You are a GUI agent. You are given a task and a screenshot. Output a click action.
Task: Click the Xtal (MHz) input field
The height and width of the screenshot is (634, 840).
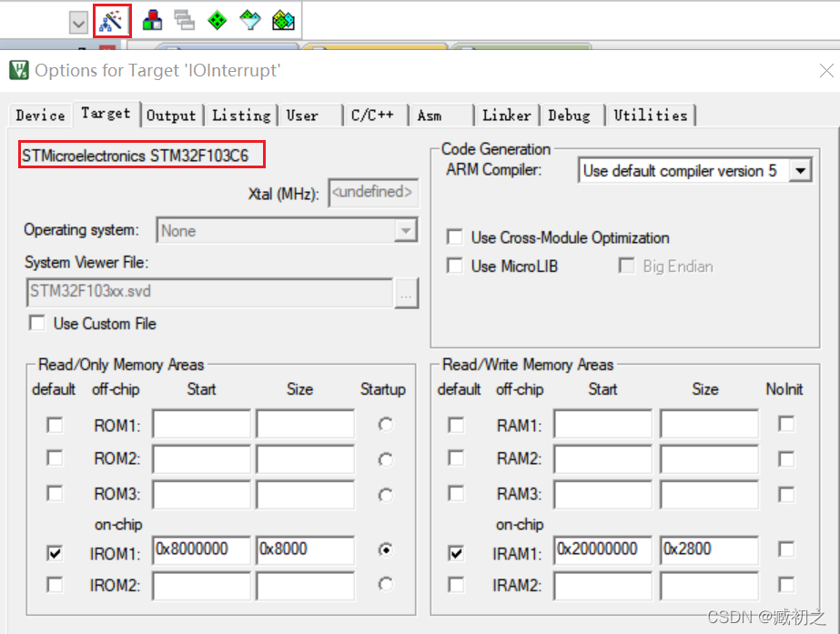tap(373, 192)
